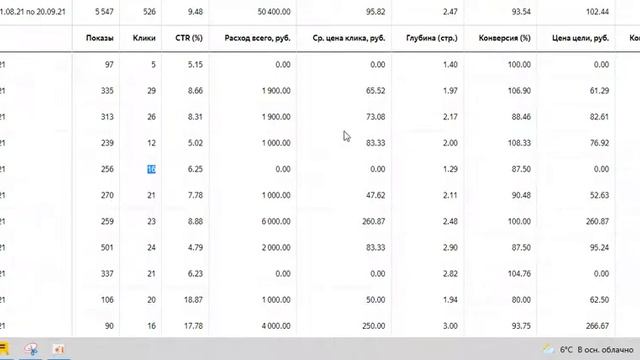Click the clicks cell '26'
640x360 pixels.
(151, 117)
